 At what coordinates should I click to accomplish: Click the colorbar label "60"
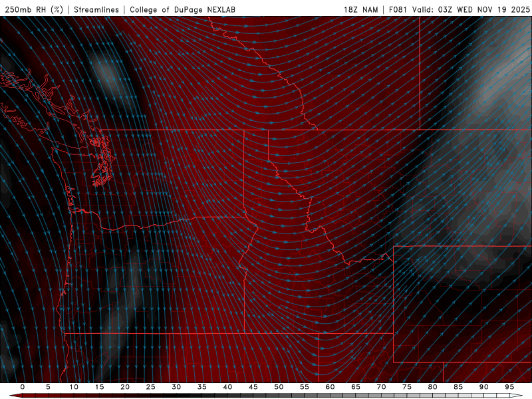[330, 387]
